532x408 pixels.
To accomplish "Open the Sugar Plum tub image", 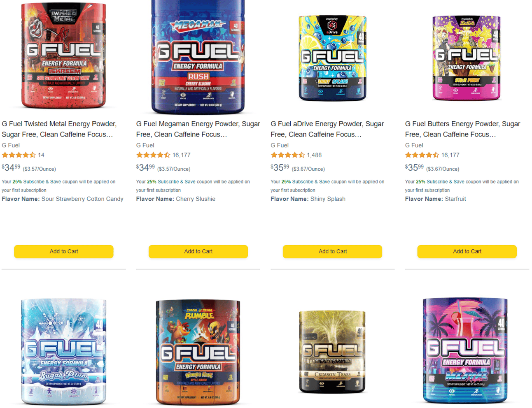I will coord(64,352).
